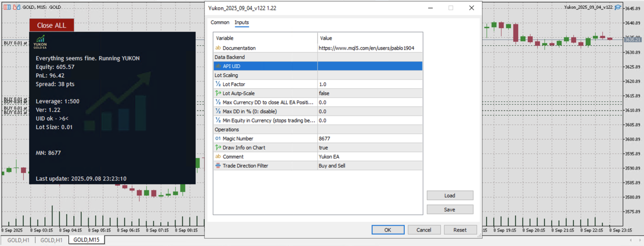644x246 pixels.
Task: Click the Data Backend section row
Action: click(318, 57)
